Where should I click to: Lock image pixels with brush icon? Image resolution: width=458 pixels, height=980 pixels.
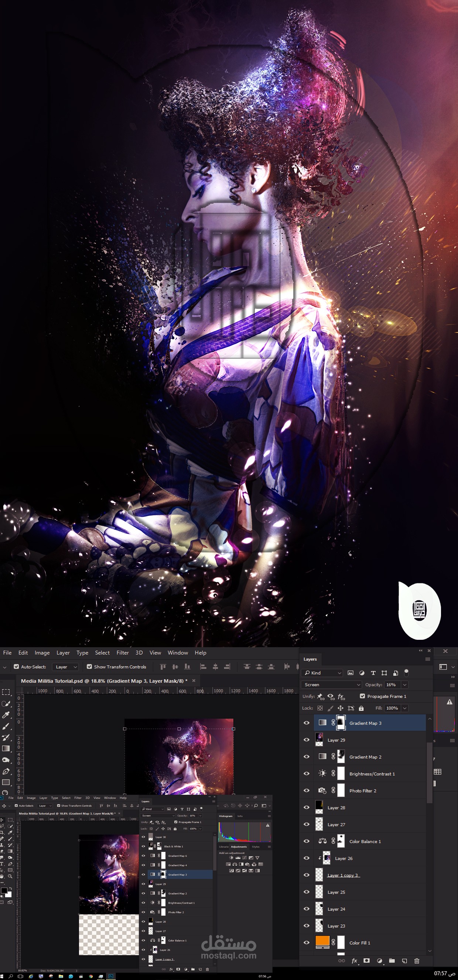331,708
